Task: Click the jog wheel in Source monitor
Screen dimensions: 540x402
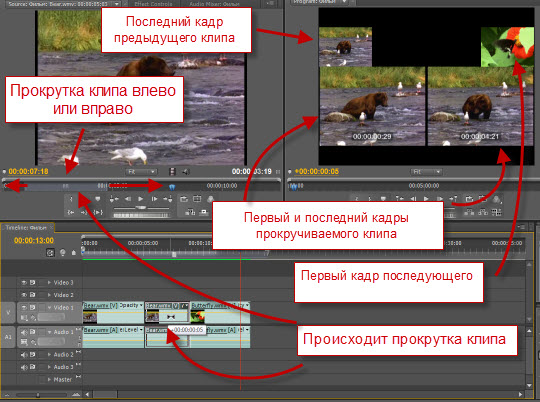Action: [x=141, y=216]
